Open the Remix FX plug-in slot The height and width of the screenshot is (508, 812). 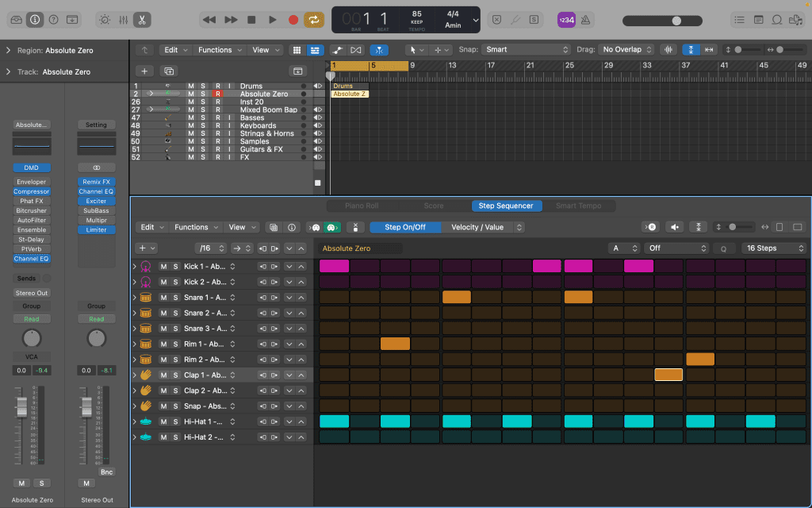coord(96,182)
